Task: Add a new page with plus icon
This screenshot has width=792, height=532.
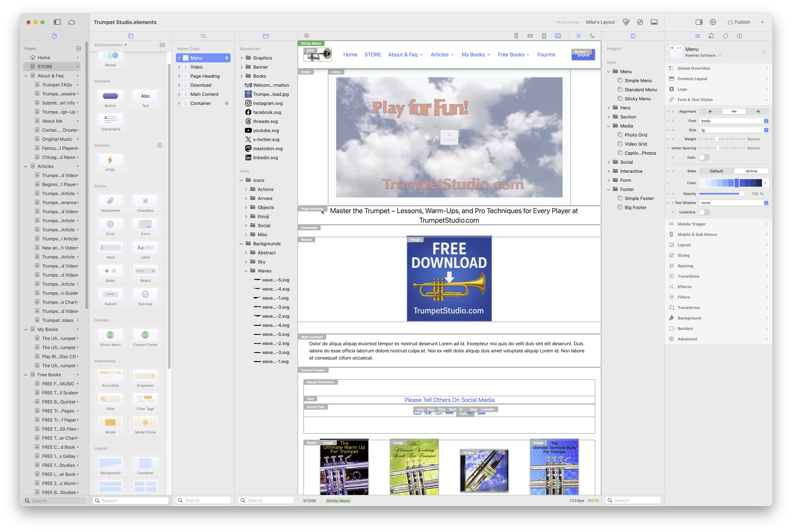Action: click(x=79, y=49)
